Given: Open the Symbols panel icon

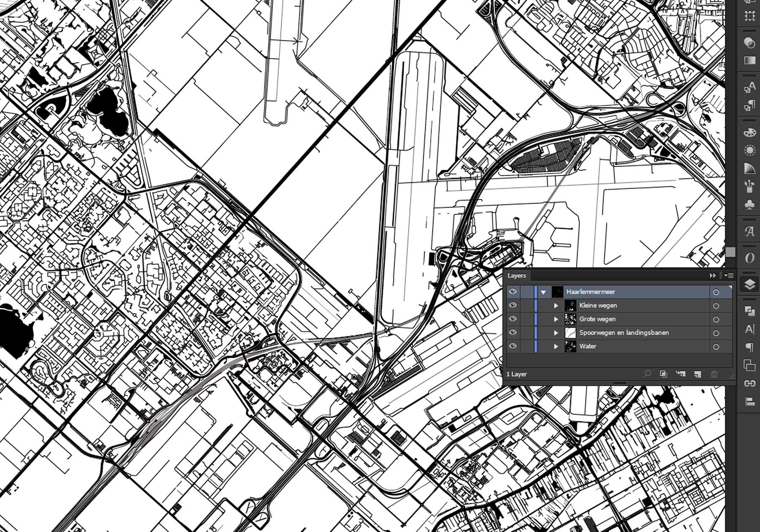Looking at the screenshot, I should tap(749, 204).
